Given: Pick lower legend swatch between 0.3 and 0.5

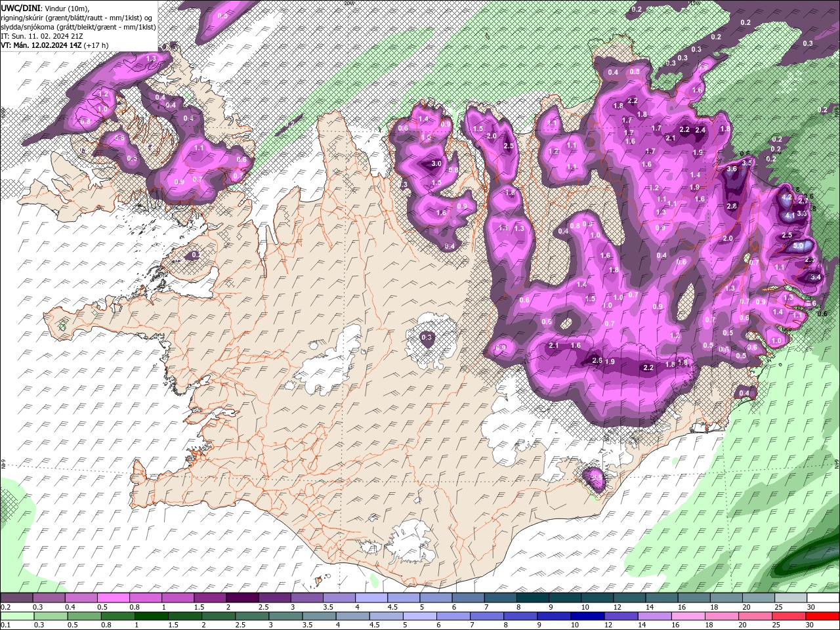Looking at the screenshot, I should click(x=51, y=616).
